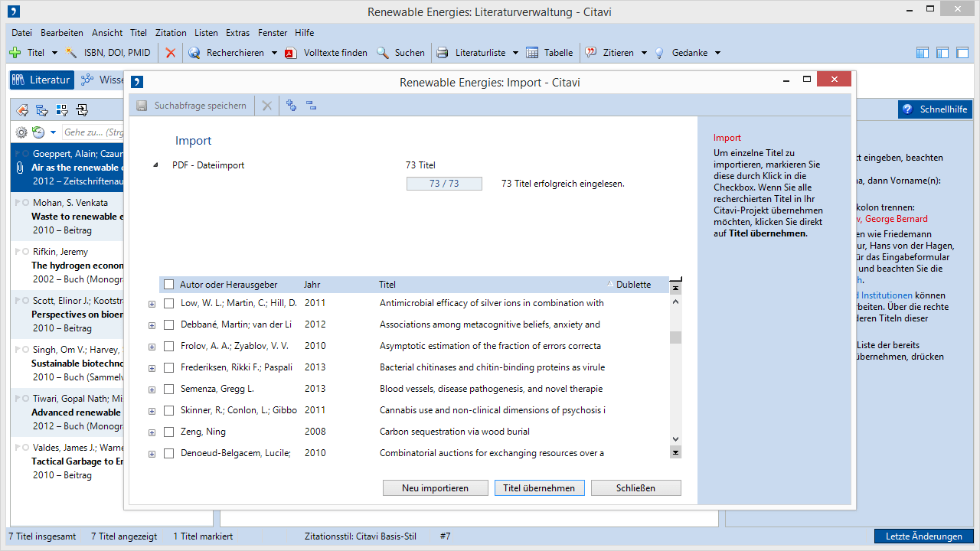This screenshot has width=980, height=551.
Task: Check the box for Zeng, Ning entry
Action: tap(169, 432)
